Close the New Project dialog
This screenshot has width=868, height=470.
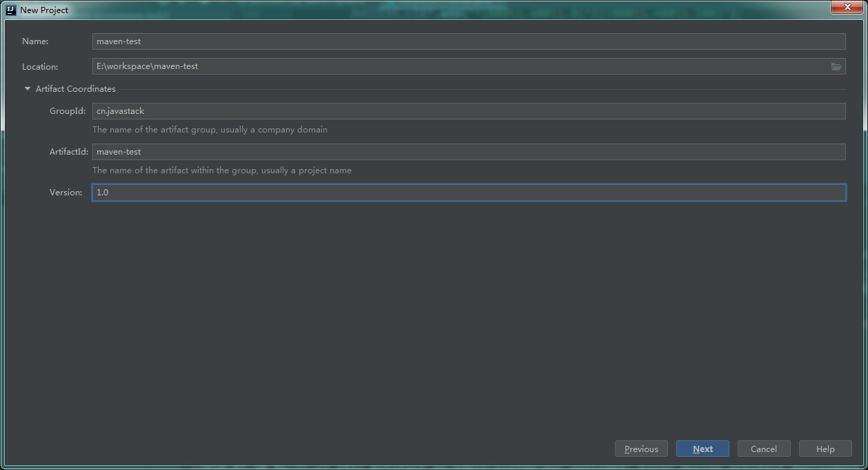pyautogui.click(x=847, y=7)
